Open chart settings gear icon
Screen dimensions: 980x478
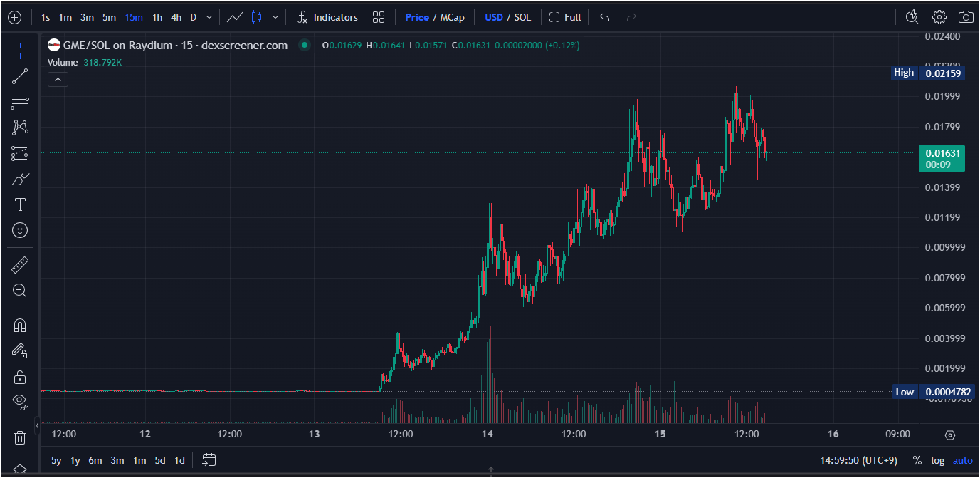939,17
